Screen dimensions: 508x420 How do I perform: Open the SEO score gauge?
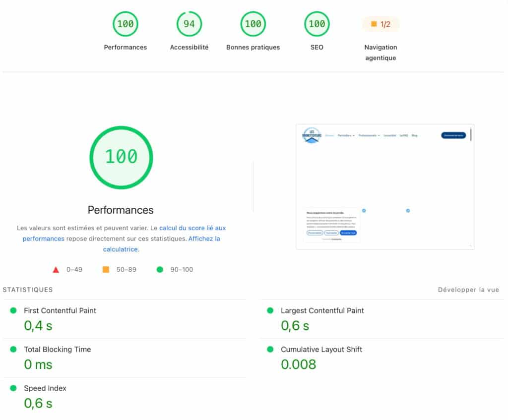coord(317,24)
